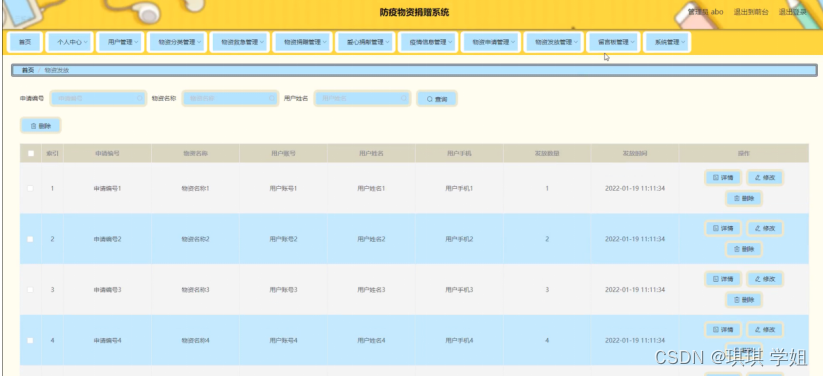Screen dimensions: 823x376
Task: Open details for row 申请编号4
Action: pyautogui.click(x=723, y=330)
